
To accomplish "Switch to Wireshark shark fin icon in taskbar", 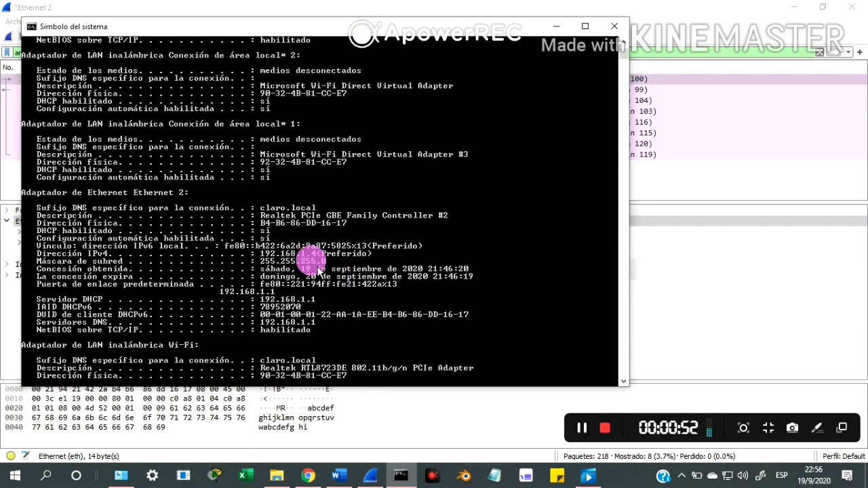I will pos(370,476).
